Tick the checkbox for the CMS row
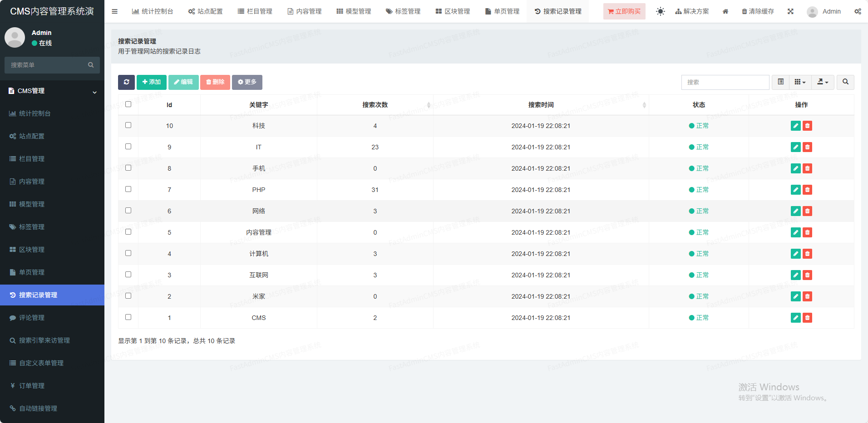This screenshot has width=868, height=423. click(128, 317)
